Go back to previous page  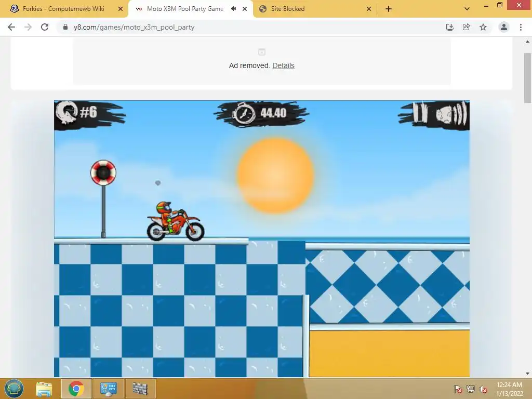pos(11,27)
